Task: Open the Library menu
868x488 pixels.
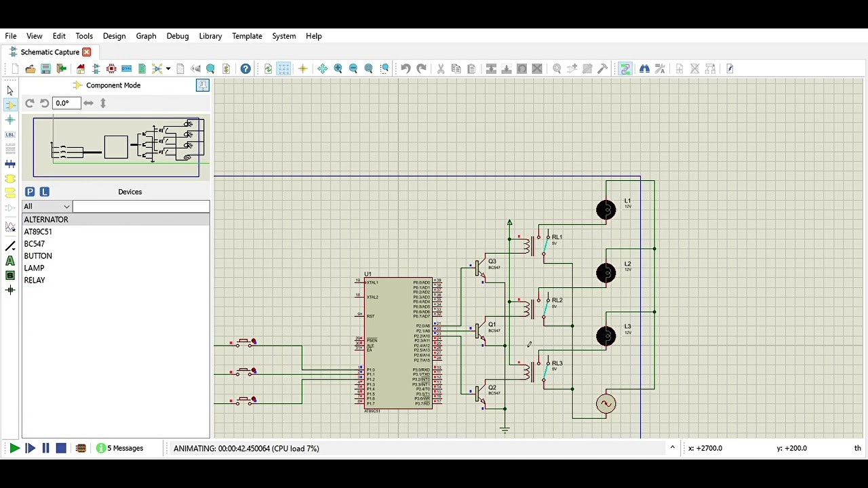Action: coord(210,36)
